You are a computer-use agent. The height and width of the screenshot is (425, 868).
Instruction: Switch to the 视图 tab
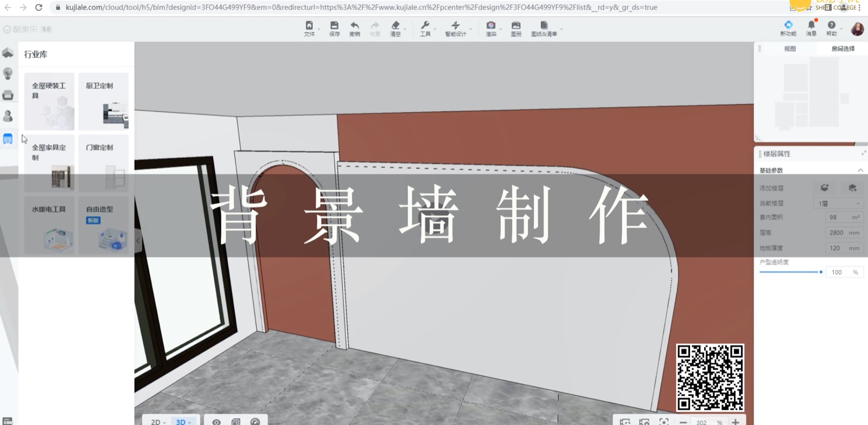(790, 49)
